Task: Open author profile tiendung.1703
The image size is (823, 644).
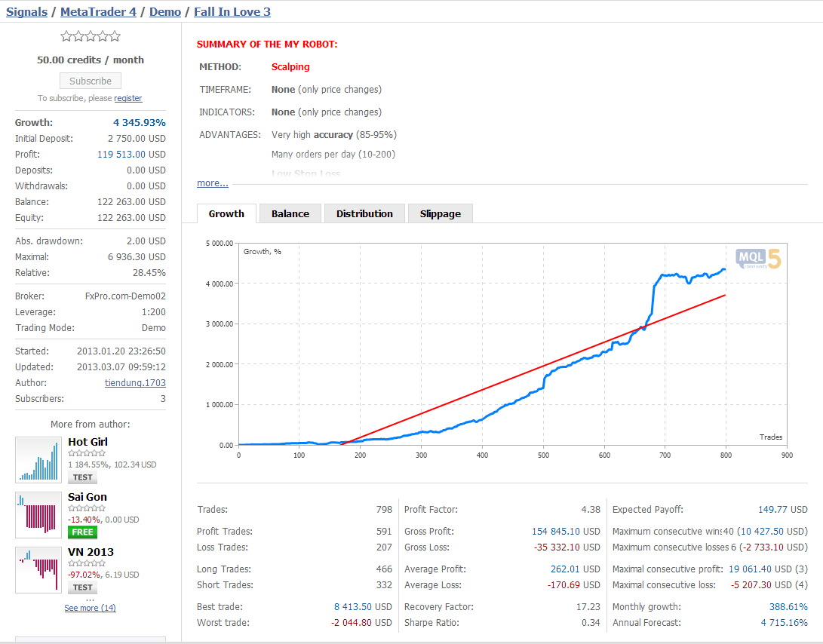Action: [x=135, y=382]
